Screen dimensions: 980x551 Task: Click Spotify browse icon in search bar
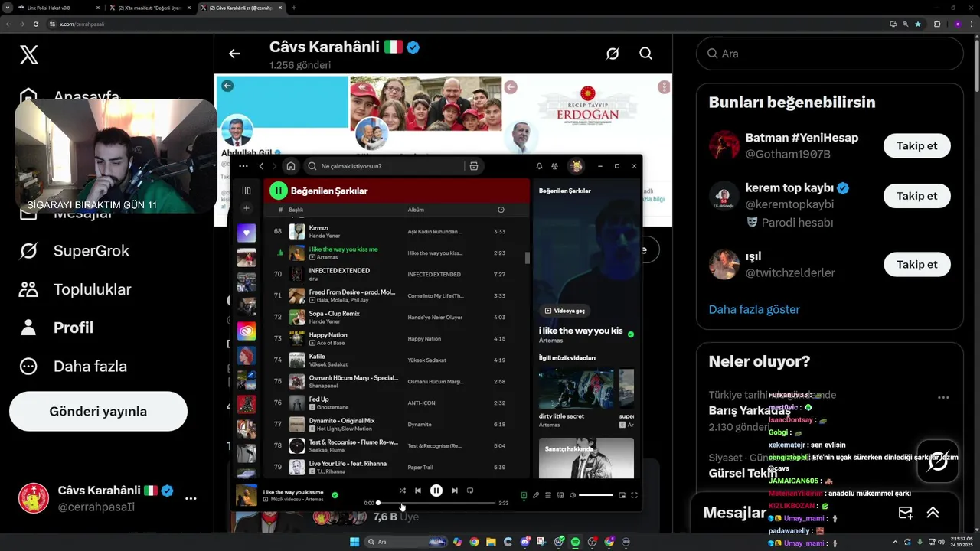tap(474, 166)
